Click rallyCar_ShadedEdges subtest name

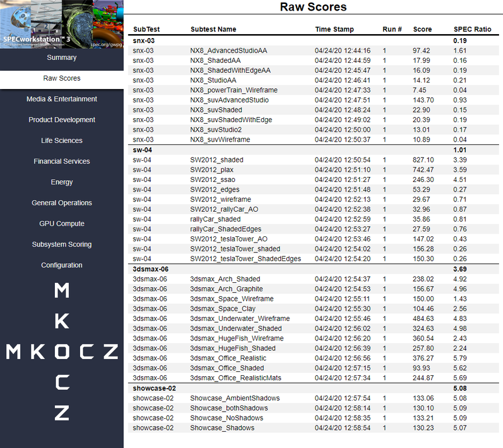[226, 229]
